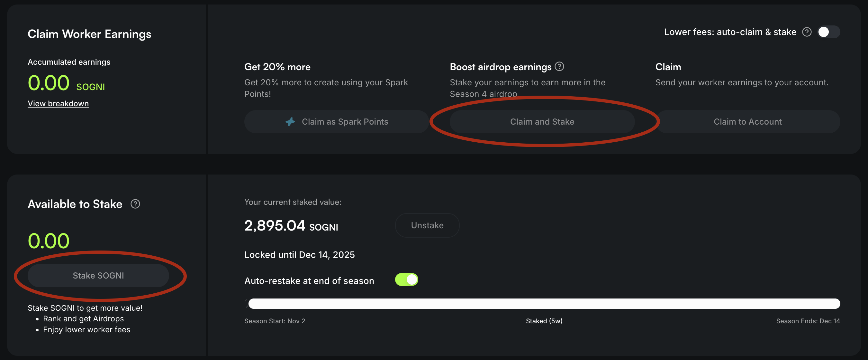The image size is (868, 360).
Task: Click the Spark star icon
Action: [x=290, y=121]
